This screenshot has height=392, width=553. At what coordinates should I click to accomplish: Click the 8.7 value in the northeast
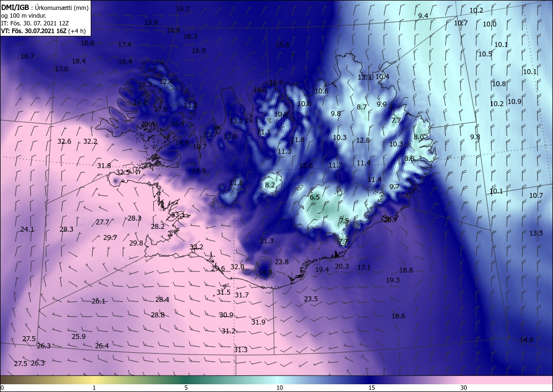[x=362, y=107]
